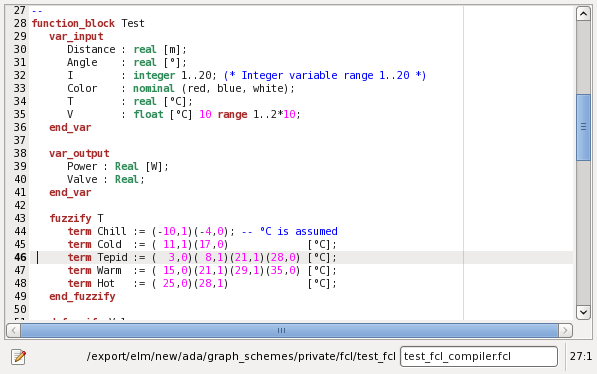597x374 pixels.
Task: Click the 'Hot' term name on line 48
Action: (x=105, y=283)
